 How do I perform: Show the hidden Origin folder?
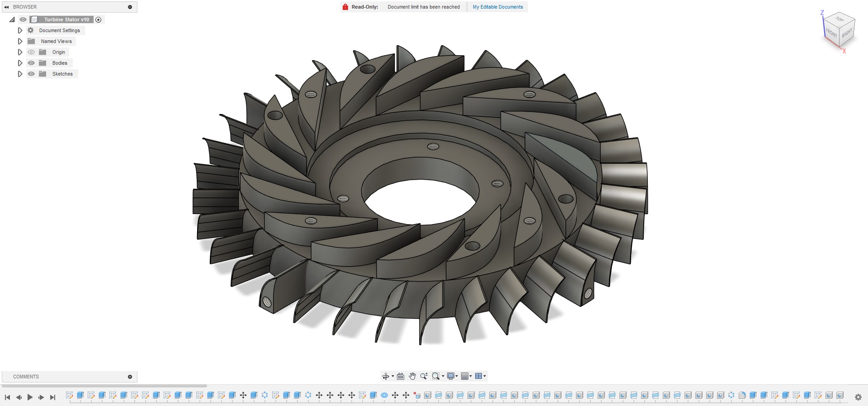(x=31, y=52)
